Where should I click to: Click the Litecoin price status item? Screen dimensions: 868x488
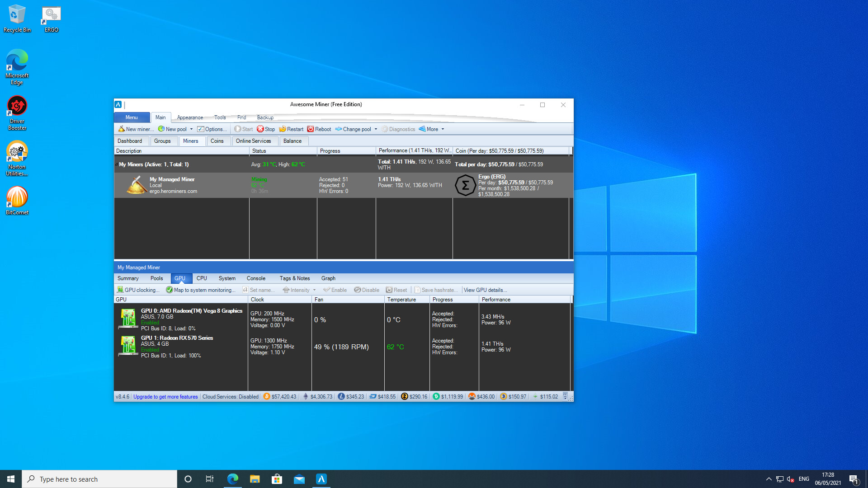coord(351,397)
